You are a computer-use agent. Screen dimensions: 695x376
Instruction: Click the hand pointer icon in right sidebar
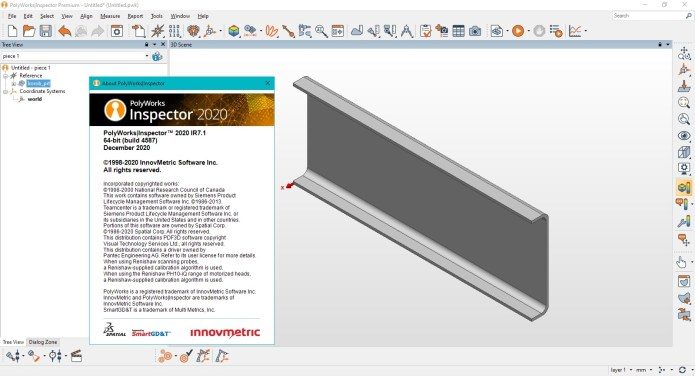681,262
